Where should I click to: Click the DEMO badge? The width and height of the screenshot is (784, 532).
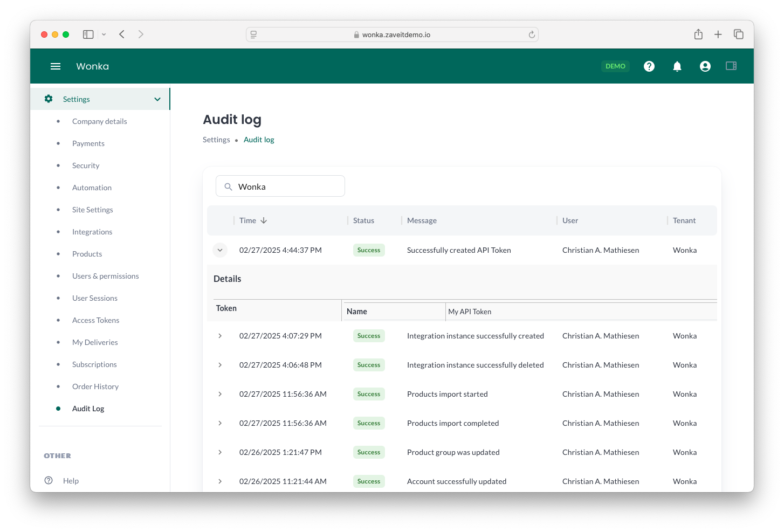point(615,66)
